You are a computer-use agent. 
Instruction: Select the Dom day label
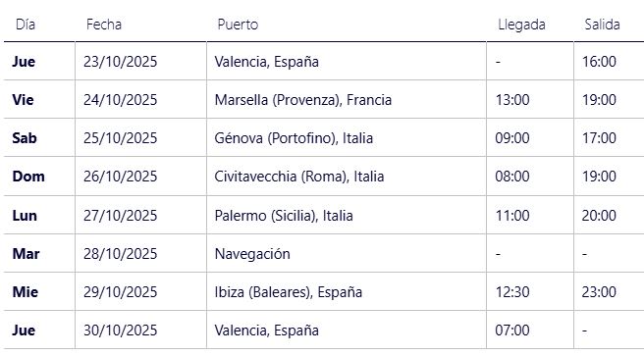(x=28, y=177)
